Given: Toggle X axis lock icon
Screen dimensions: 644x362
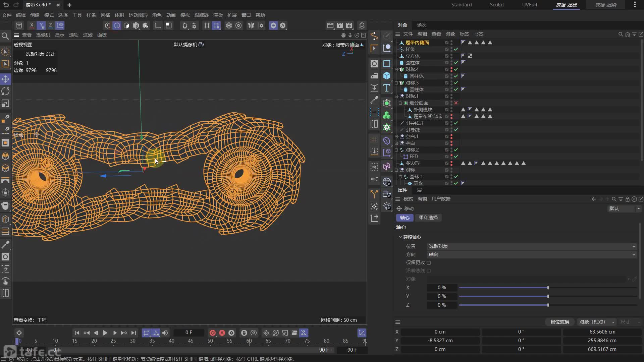Looking at the screenshot, I should 32,25.
